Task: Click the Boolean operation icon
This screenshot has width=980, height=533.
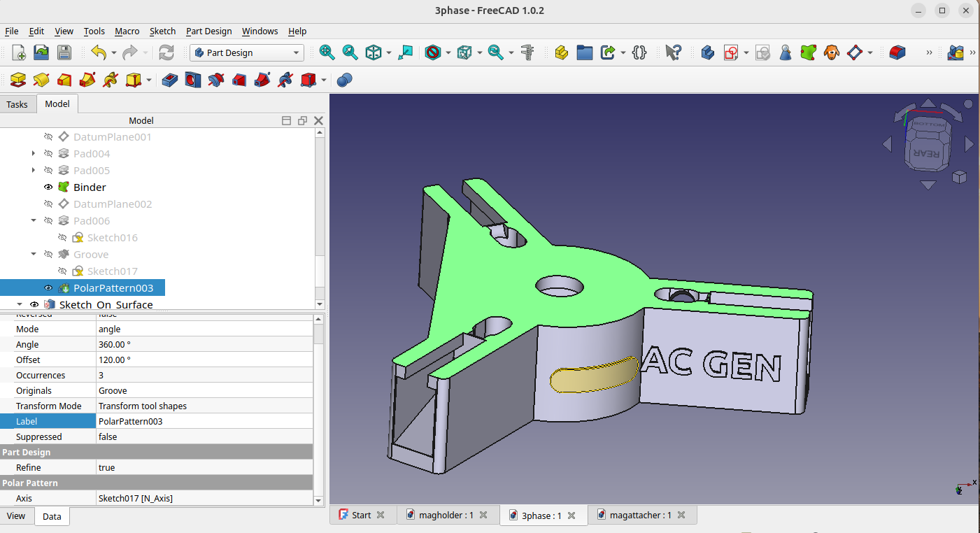Action: point(344,80)
